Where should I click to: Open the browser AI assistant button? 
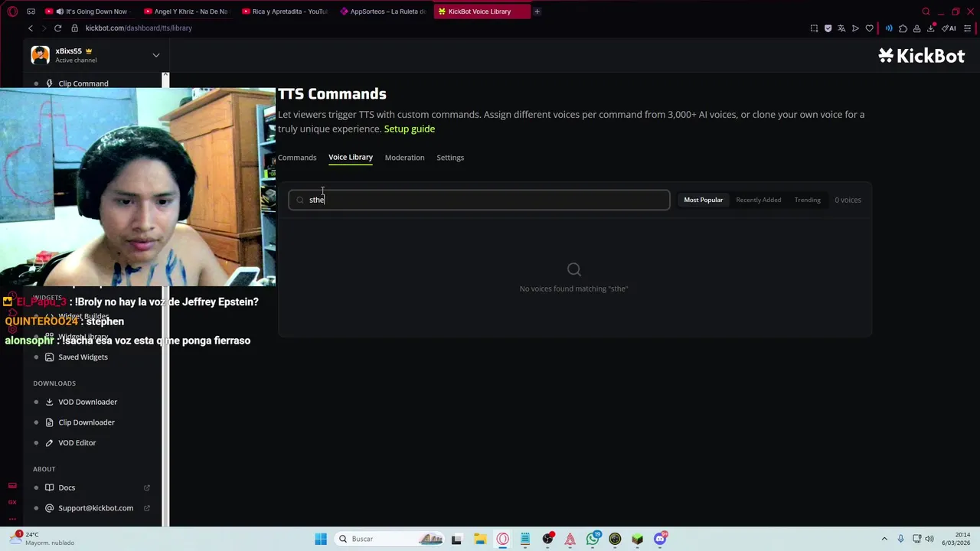(949, 28)
